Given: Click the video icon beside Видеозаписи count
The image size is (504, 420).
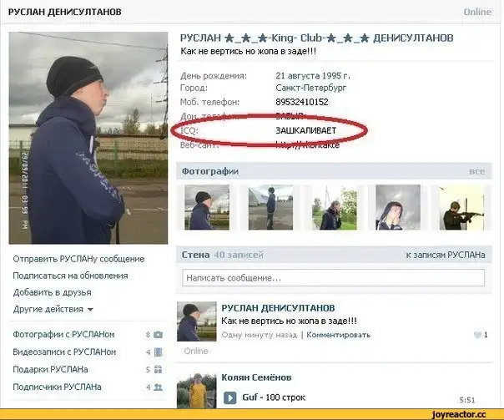Looking at the screenshot, I should click(x=159, y=352).
